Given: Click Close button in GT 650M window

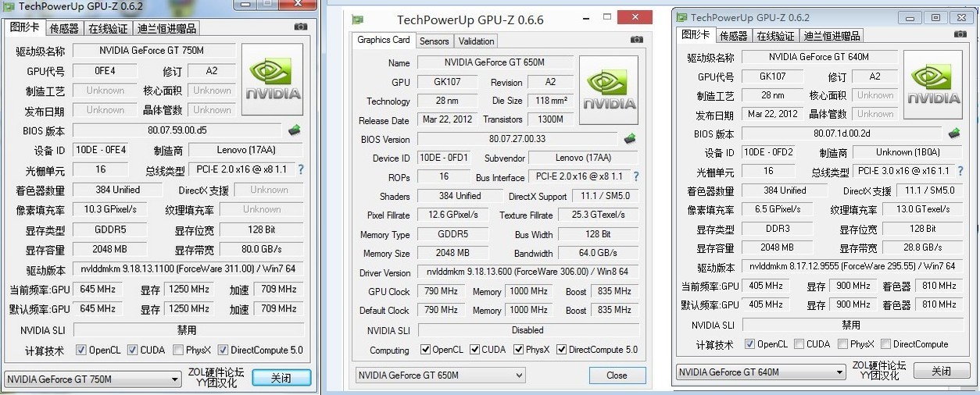Looking at the screenshot, I should [617, 375].
